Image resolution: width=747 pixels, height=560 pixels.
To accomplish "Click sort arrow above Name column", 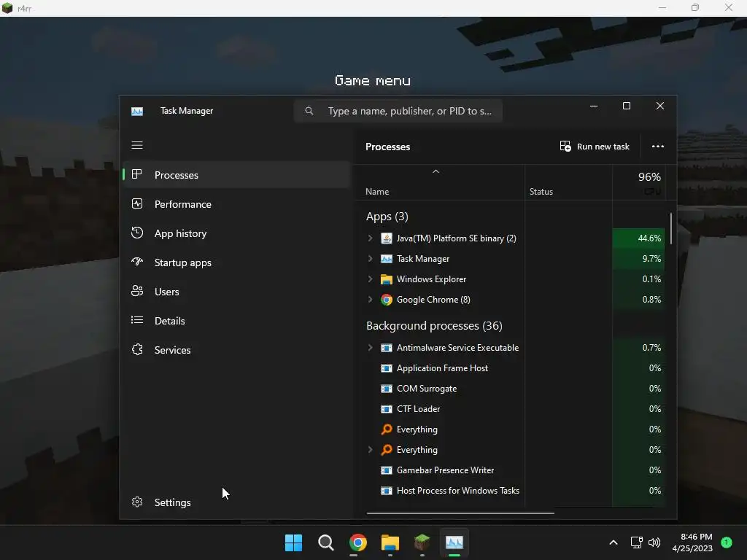I will pos(436,171).
